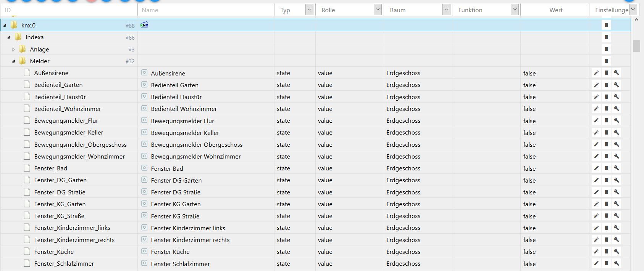Focus the Name filter field

[206, 10]
